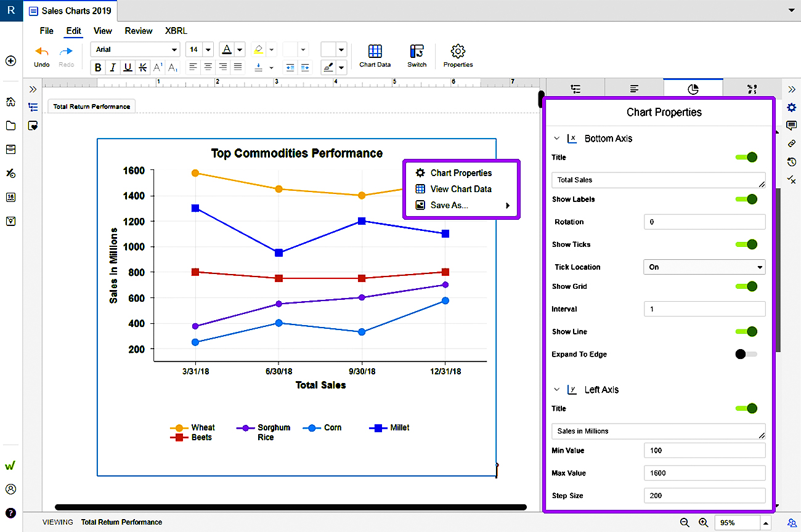Open the Review menu
This screenshot has height=532, width=801.
coord(139,31)
